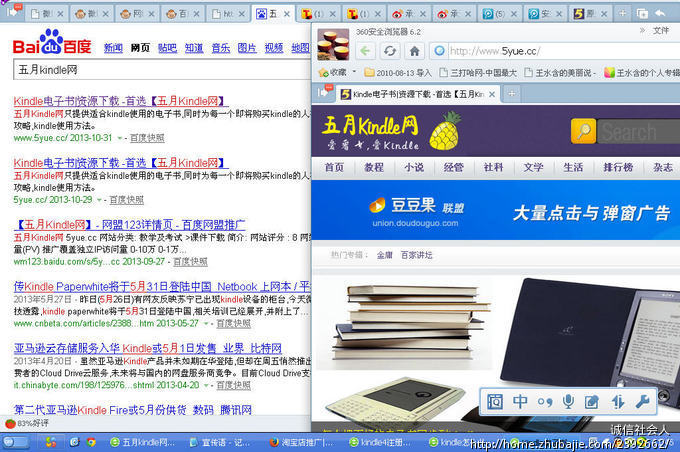Click the colorful first quick launch icon

tap(51, 442)
